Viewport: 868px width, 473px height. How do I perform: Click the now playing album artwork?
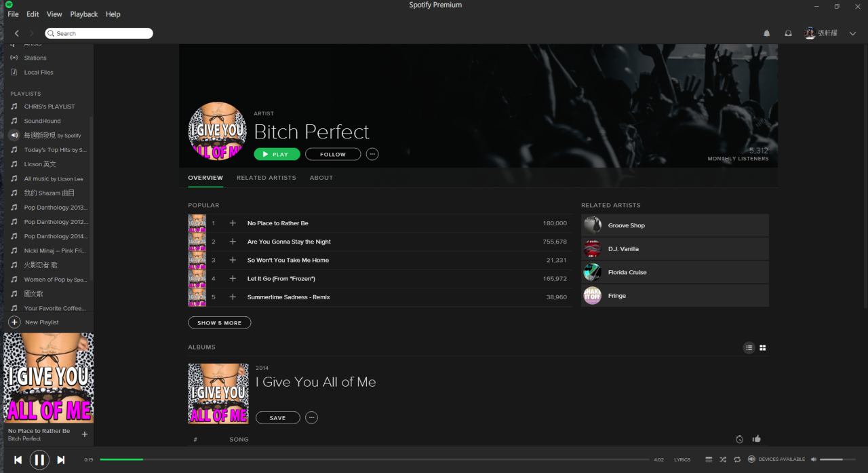[x=49, y=378]
